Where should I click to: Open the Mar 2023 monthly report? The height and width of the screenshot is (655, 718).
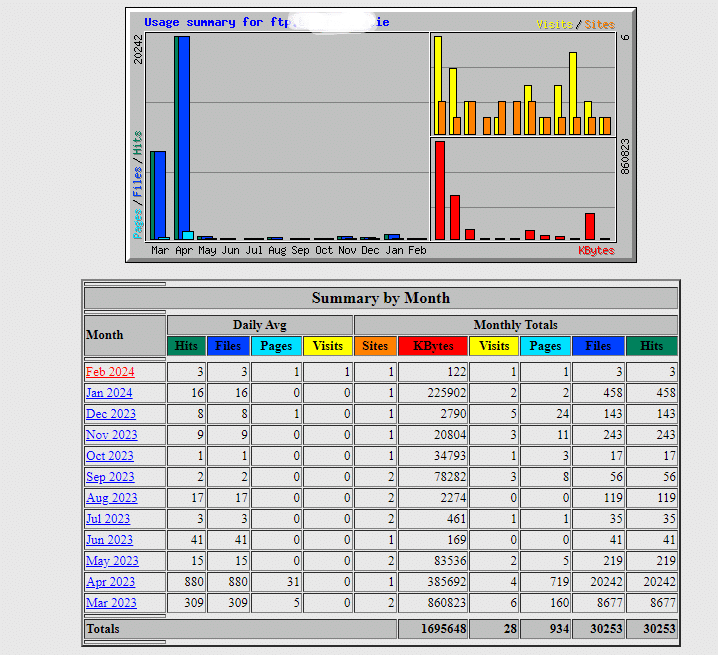(x=111, y=603)
